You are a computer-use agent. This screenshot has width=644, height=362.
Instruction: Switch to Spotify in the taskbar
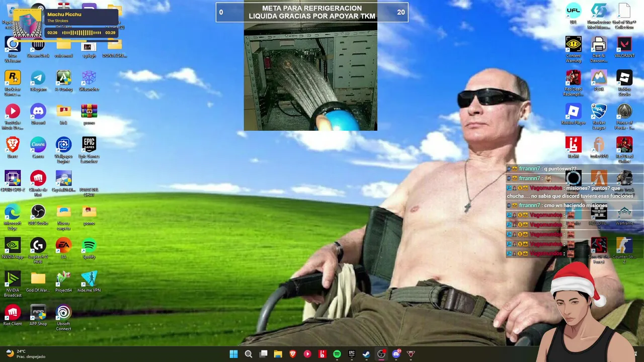337,354
